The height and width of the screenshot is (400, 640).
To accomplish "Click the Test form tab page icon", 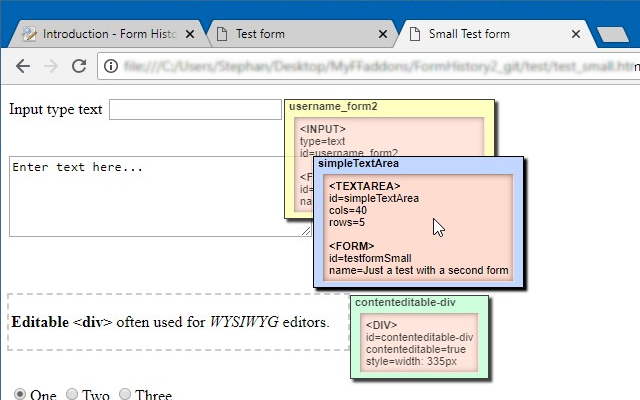I will click(222, 34).
